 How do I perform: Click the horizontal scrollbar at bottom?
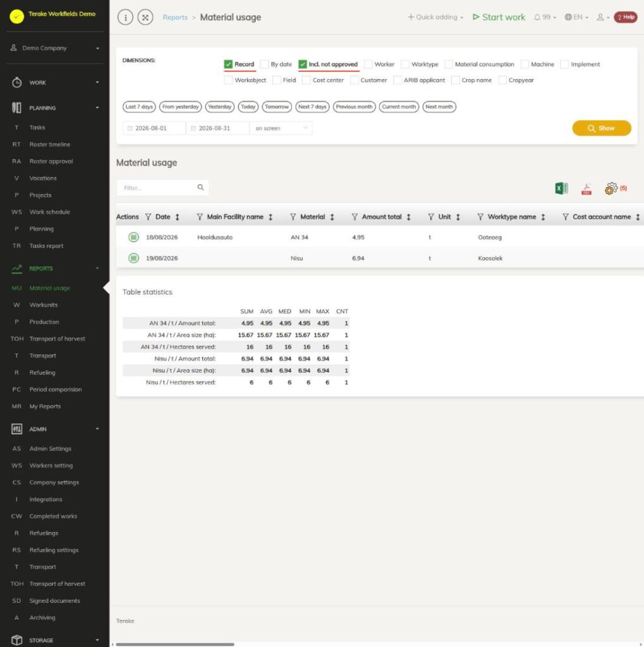click(x=175, y=644)
